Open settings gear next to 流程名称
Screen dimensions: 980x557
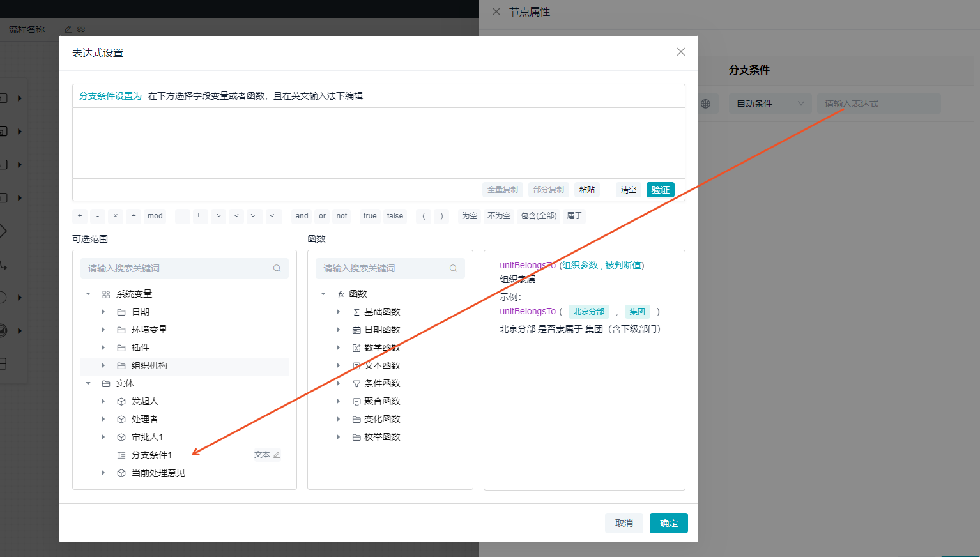tap(81, 29)
